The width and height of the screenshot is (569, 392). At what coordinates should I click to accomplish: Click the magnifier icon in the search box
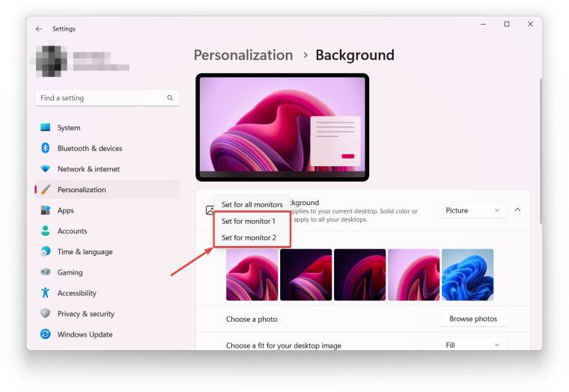click(x=170, y=98)
